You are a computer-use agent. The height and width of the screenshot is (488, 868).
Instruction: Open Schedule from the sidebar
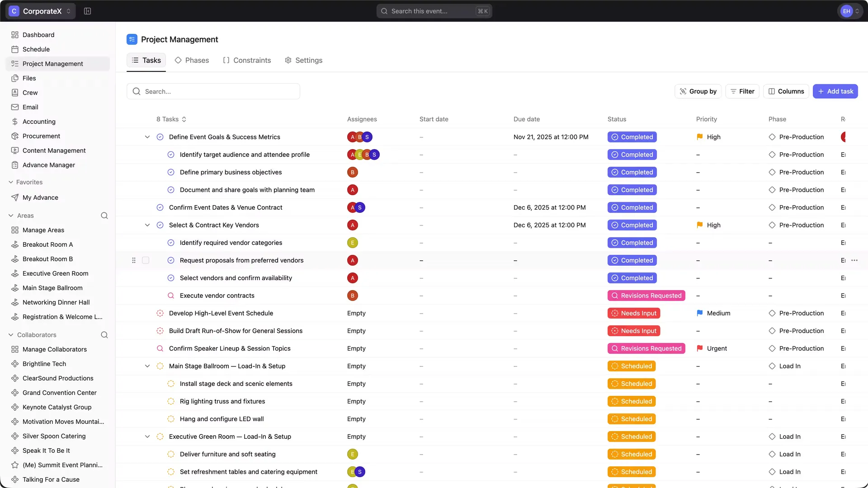[58, 49]
